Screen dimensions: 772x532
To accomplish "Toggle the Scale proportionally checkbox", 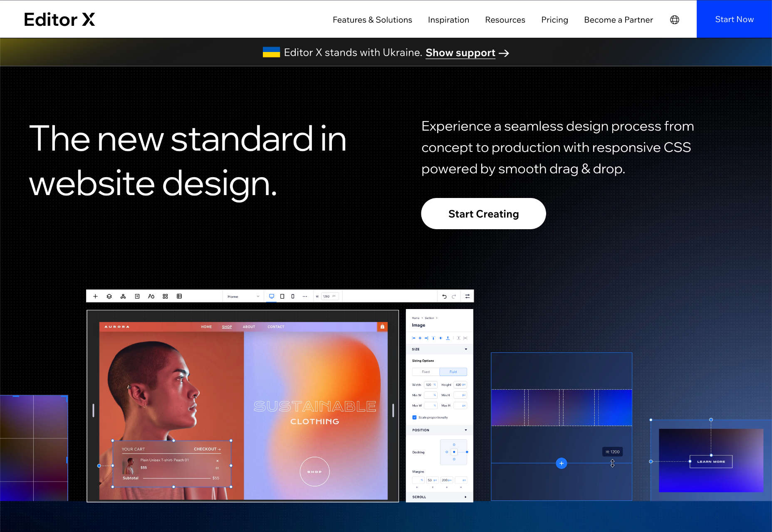I will click(x=414, y=417).
